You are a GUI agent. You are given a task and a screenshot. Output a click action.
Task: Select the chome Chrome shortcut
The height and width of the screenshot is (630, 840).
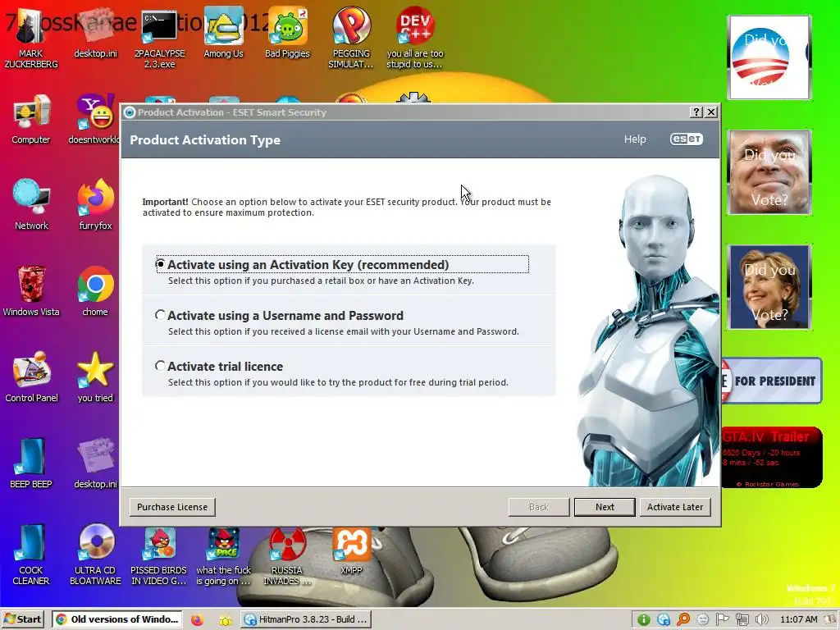coord(95,291)
